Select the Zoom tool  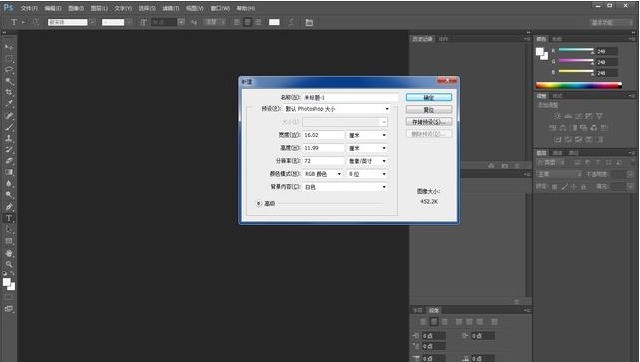[x=9, y=264]
